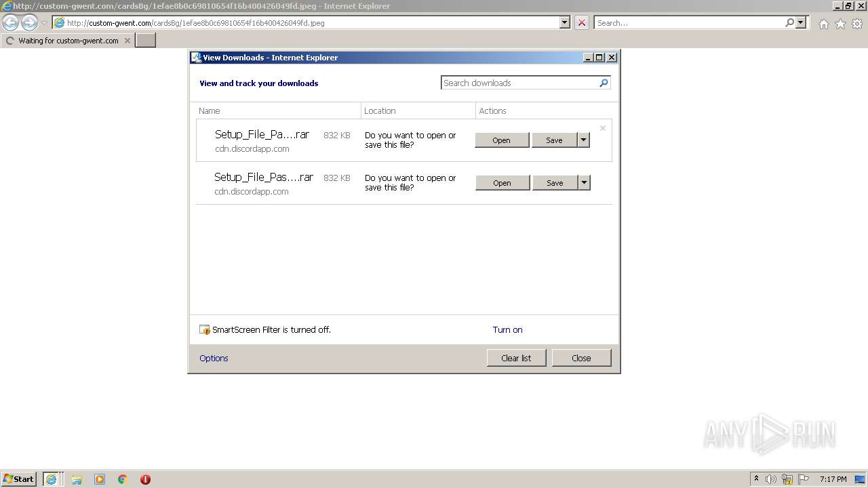Open Internet Explorer from the taskbar
Screen dimensions: 868x488
[x=52, y=479]
